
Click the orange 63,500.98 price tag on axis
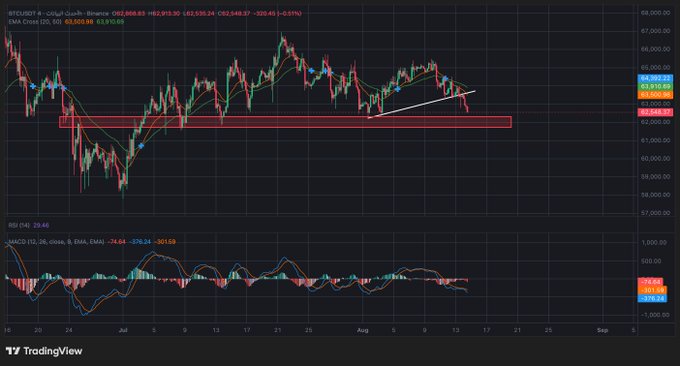655,95
